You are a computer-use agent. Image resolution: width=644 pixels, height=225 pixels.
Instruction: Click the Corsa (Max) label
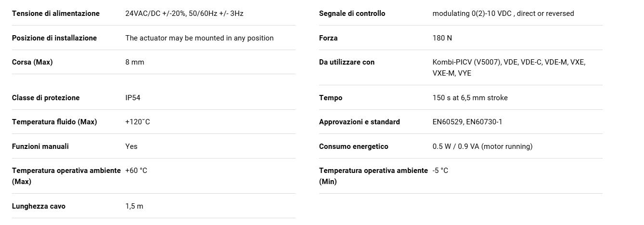32,62
